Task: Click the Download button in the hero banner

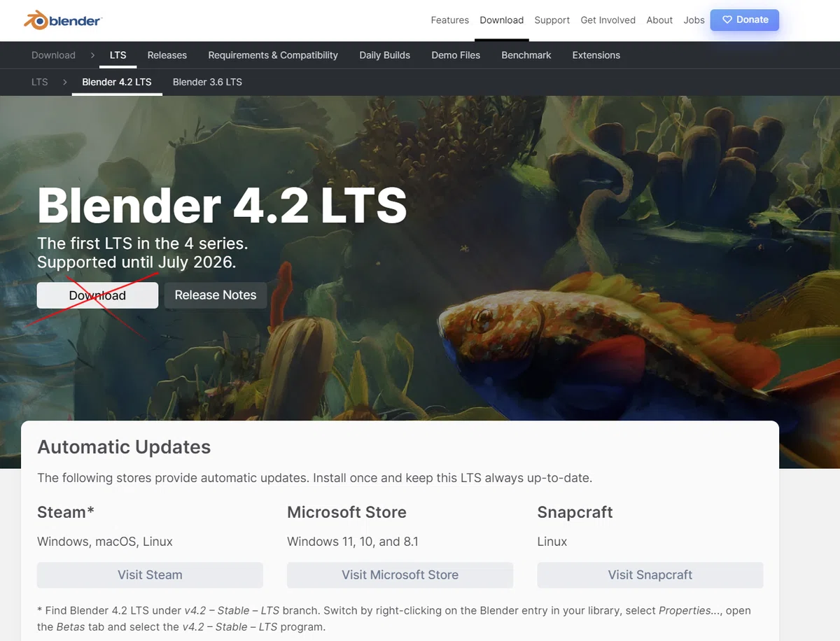Action: click(97, 295)
